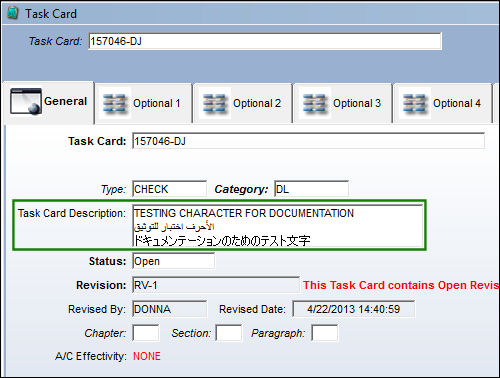Click the Task Card Description label

coord(72,213)
